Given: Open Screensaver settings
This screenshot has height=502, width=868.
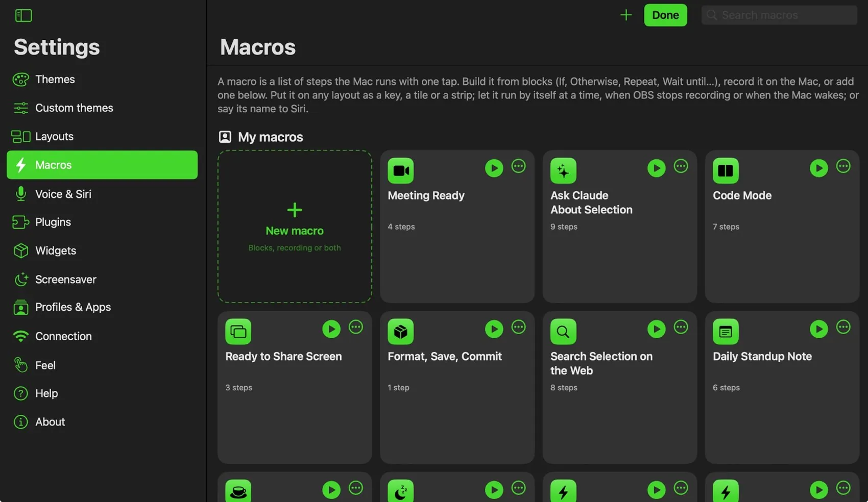Looking at the screenshot, I should [102, 279].
